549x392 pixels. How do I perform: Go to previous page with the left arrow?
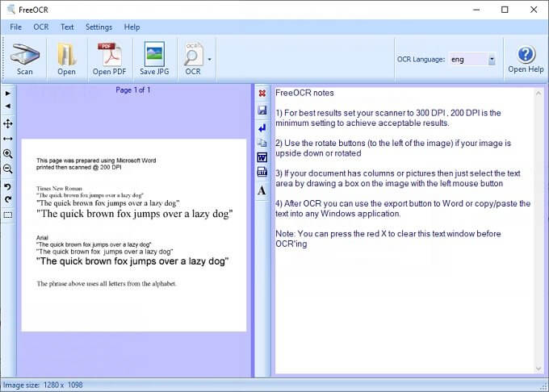(8, 106)
